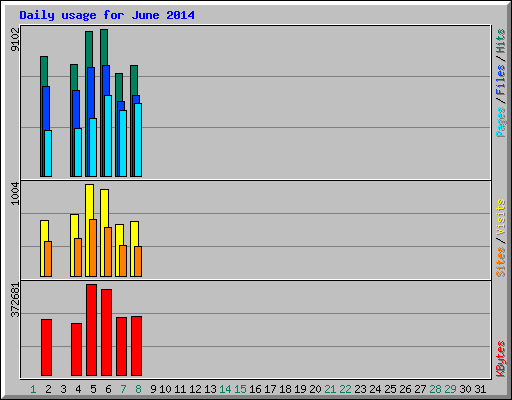The width and height of the screenshot is (512, 400).
Task: Click day 22 on the x-axis
Action: (345, 389)
